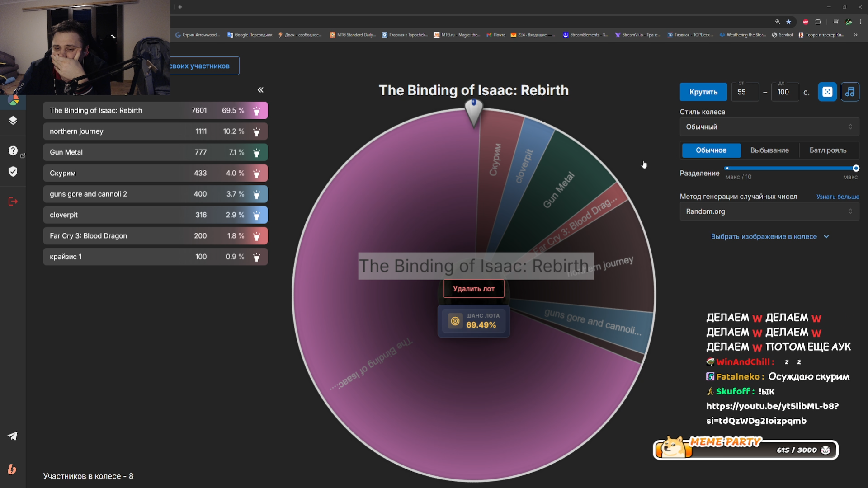Click the Удалить лот button
This screenshot has width=868, height=488.
click(x=473, y=289)
